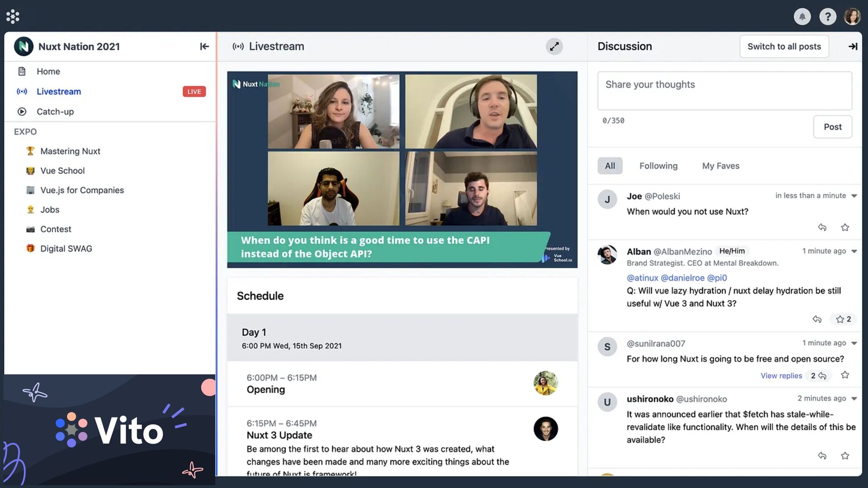Click Alban's handle @AlbanMezino

pyautogui.click(x=683, y=252)
